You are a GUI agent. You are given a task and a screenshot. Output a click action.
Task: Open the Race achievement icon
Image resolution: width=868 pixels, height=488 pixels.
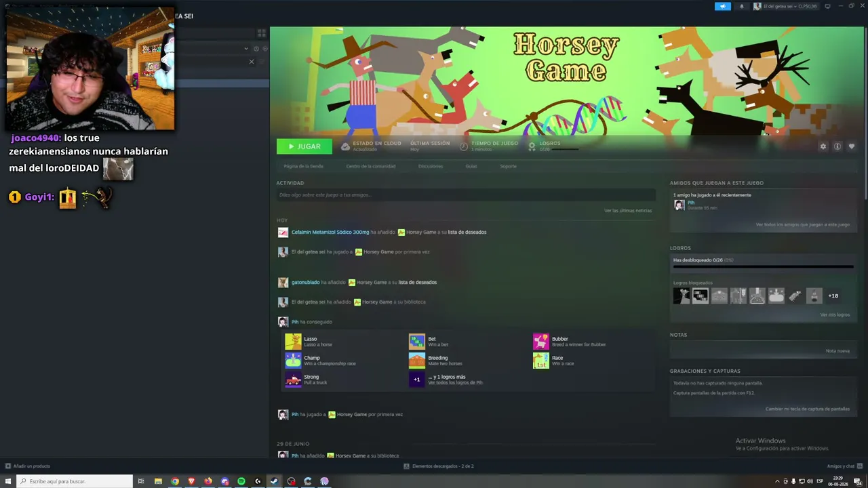pos(540,360)
